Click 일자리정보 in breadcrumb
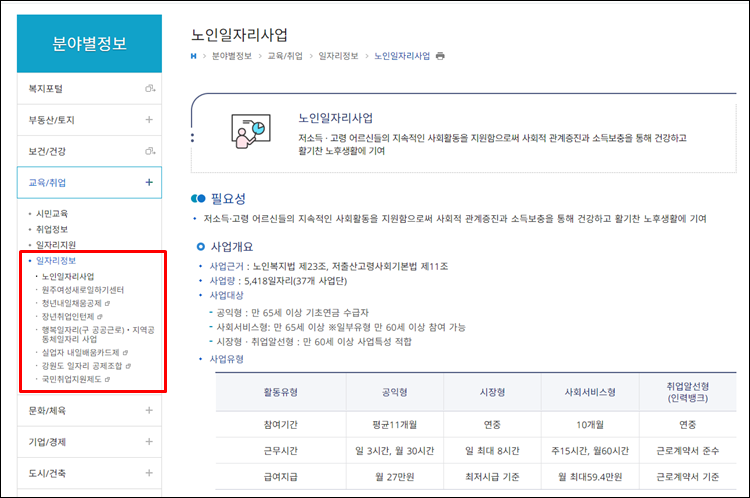The image size is (750, 498). pyautogui.click(x=338, y=56)
